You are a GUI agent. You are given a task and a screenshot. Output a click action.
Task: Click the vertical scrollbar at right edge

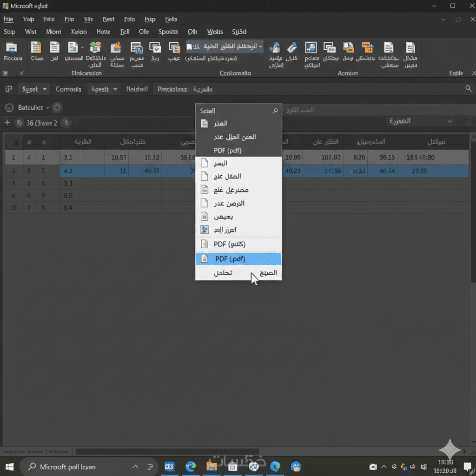[x=473, y=212]
